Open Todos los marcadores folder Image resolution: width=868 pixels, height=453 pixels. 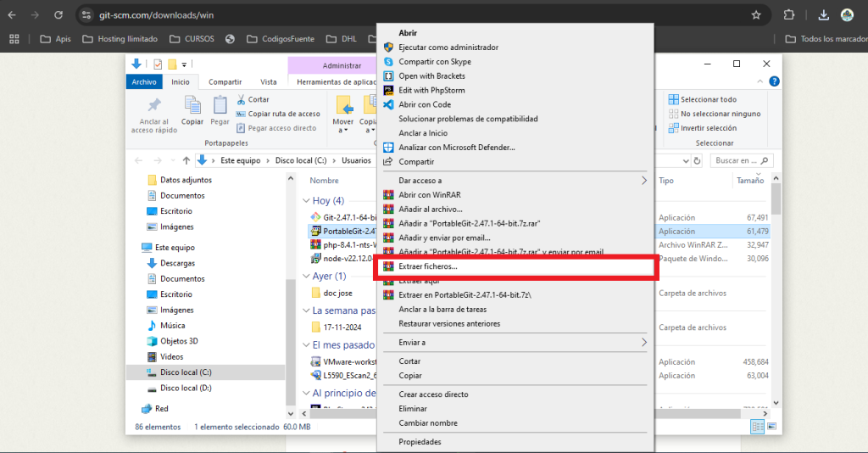[x=826, y=39]
